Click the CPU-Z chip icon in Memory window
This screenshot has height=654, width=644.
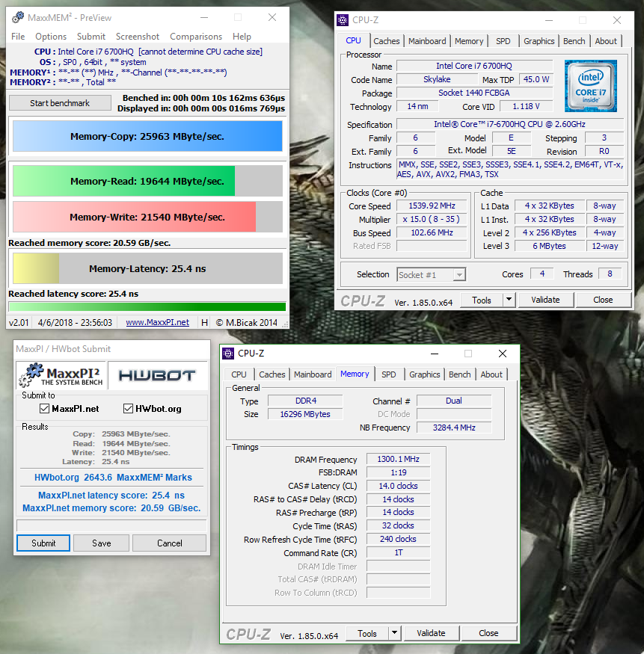(228, 354)
